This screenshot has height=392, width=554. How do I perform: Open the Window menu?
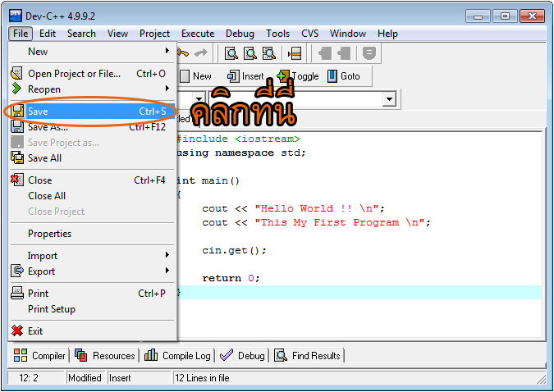348,34
